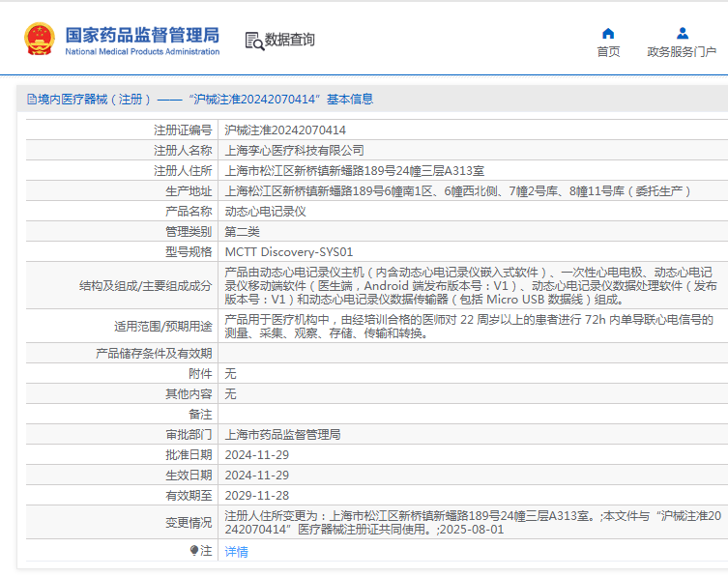Select 批准日期 value 2024-11-29
Viewport: 728px width, 577px height.
pyautogui.click(x=257, y=455)
